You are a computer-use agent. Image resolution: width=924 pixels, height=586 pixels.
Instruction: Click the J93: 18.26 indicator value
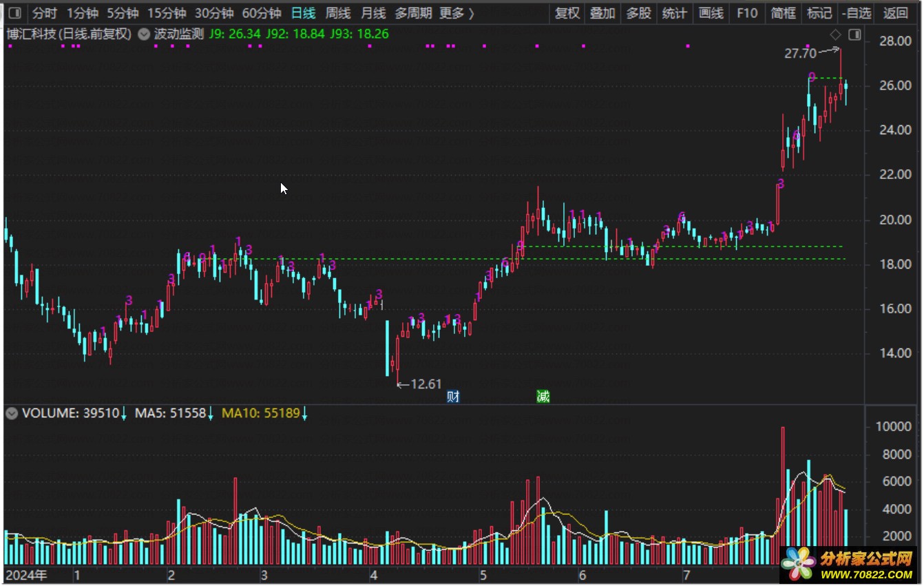click(x=359, y=34)
